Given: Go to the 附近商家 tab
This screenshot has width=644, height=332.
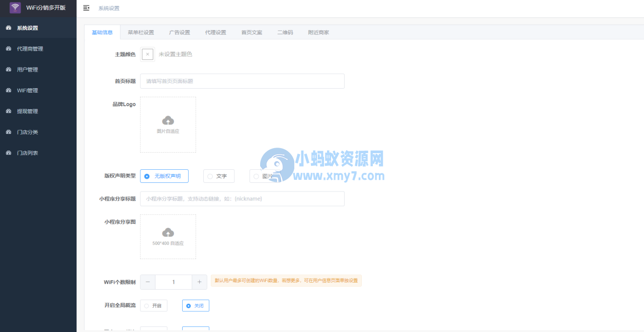Looking at the screenshot, I should click(x=317, y=32).
